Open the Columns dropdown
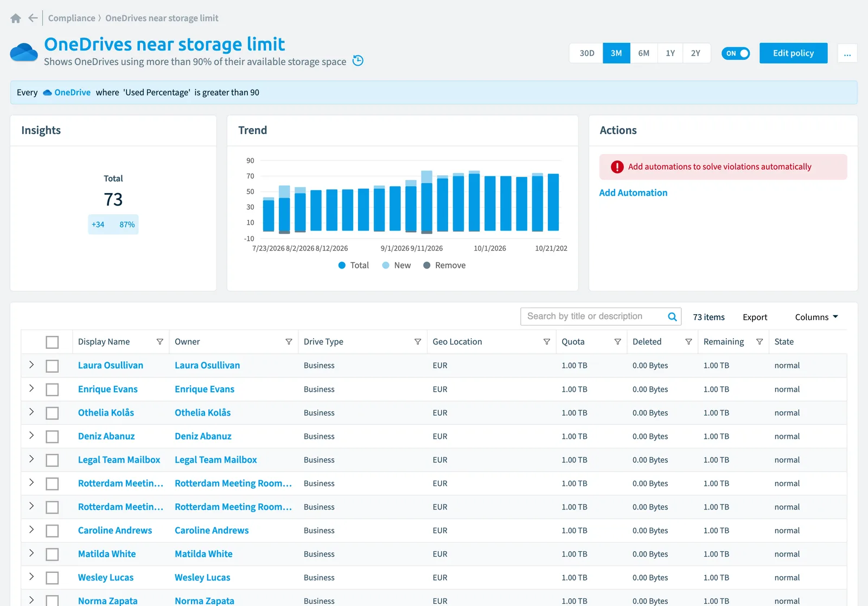This screenshot has height=606, width=868. click(816, 317)
